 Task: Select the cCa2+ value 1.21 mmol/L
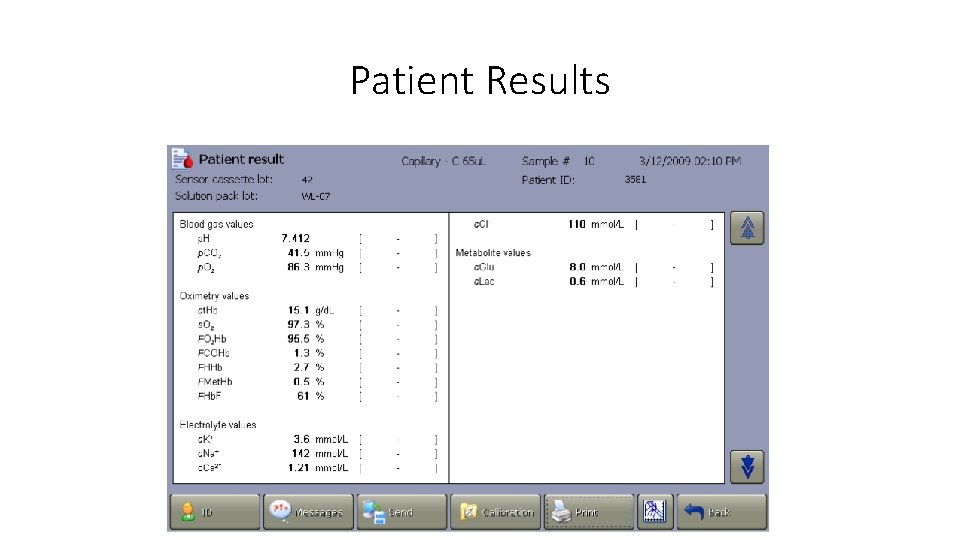(318, 468)
